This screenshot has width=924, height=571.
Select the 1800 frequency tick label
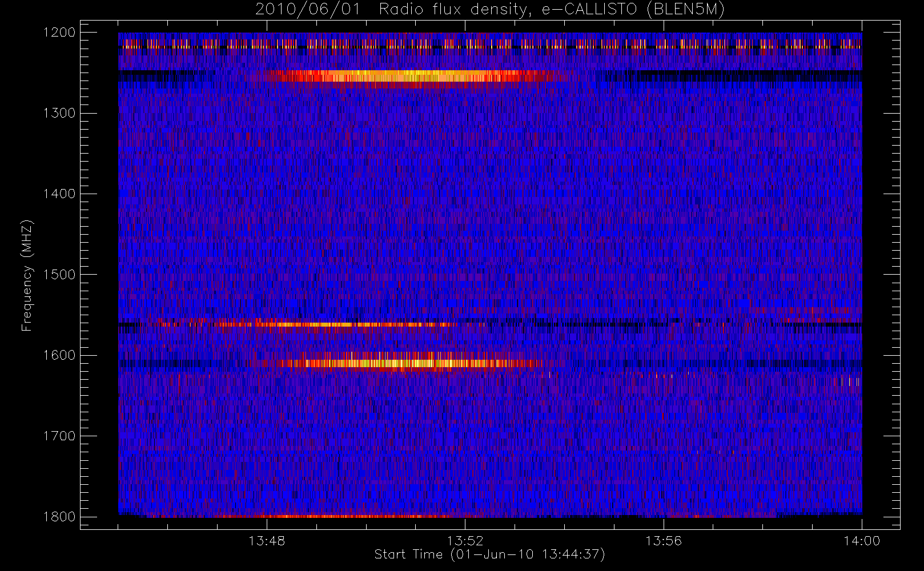[x=59, y=517]
